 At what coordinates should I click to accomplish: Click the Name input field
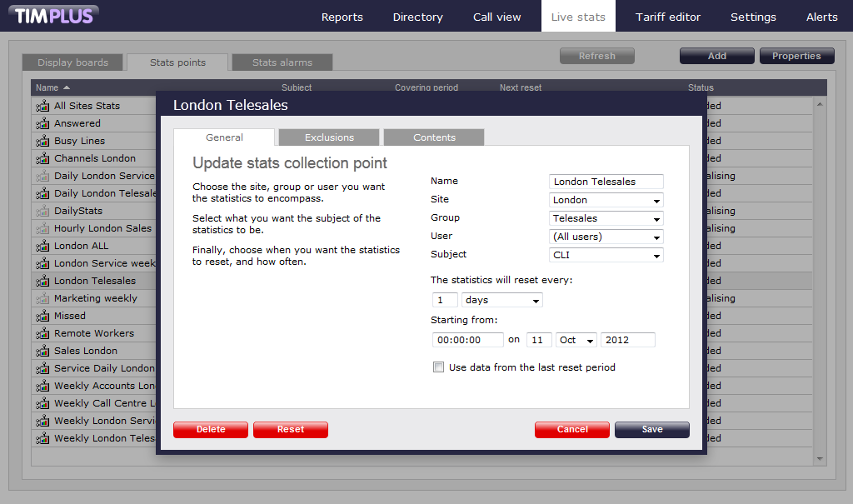(606, 182)
